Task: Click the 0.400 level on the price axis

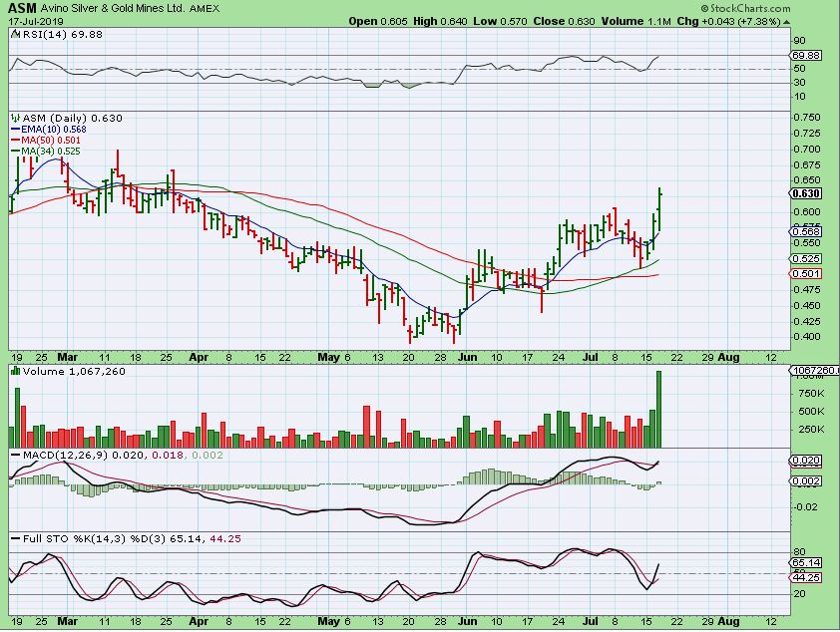Action: click(807, 337)
